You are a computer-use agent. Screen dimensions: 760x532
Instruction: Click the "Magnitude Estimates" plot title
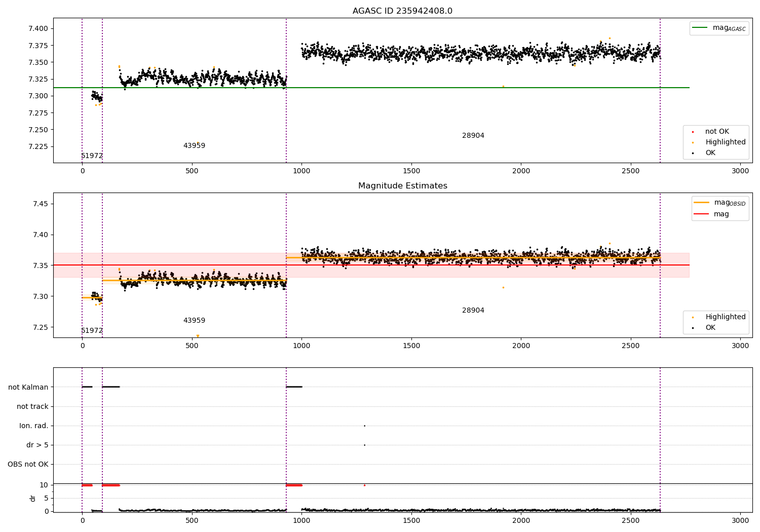(402, 186)
